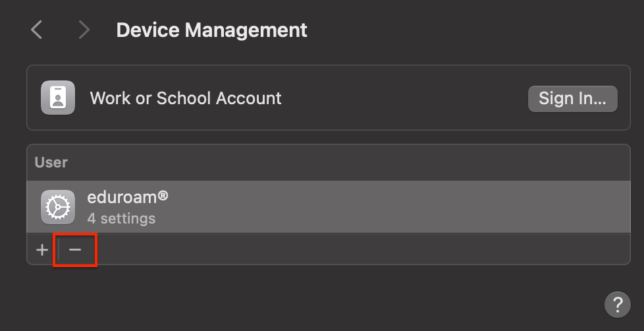Screen dimensions: 644x331
Task: Click the "Work or School Account" label
Action: point(186,98)
